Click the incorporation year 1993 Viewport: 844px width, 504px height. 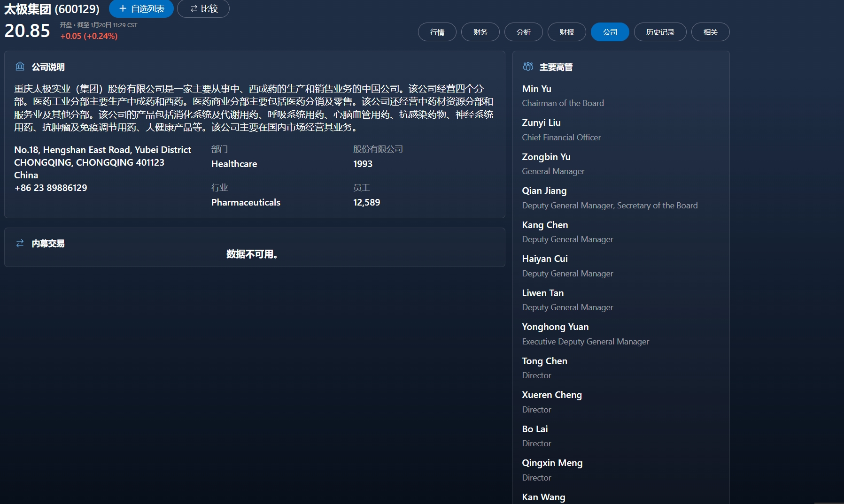click(x=363, y=164)
